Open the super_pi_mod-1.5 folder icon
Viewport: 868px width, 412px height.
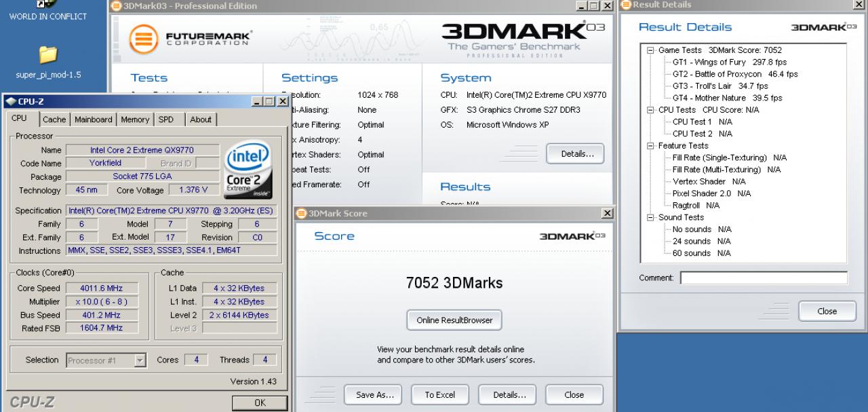click(47, 54)
